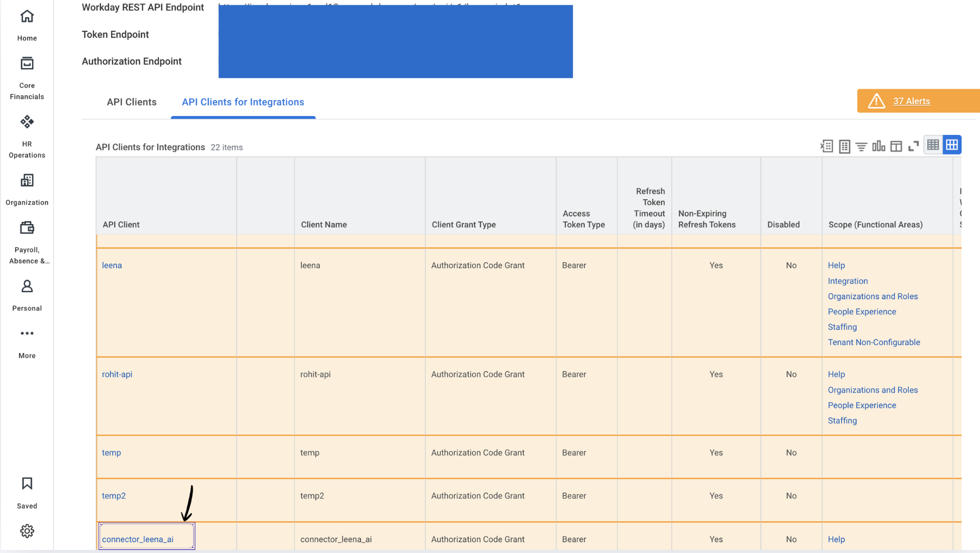980x553 pixels.
Task: Open People Experience in rohit-api row
Action: tap(862, 405)
